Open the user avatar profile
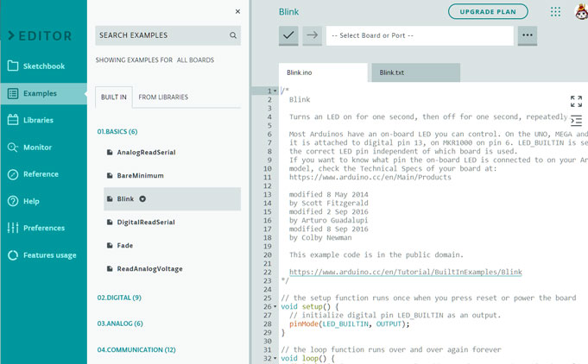 pos(581,12)
